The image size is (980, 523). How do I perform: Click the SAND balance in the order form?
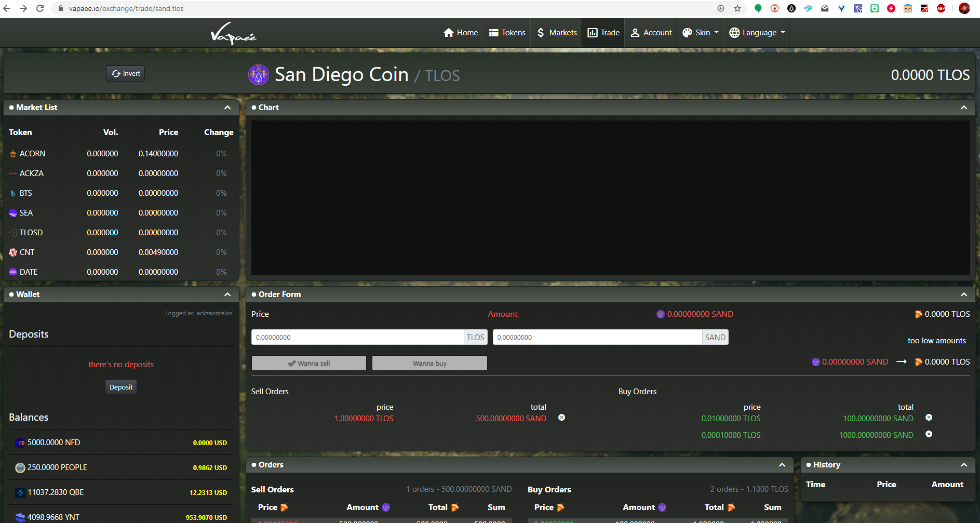[x=695, y=314]
